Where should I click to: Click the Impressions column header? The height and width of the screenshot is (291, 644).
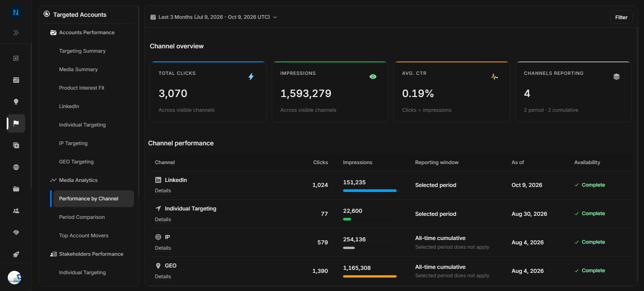357,162
